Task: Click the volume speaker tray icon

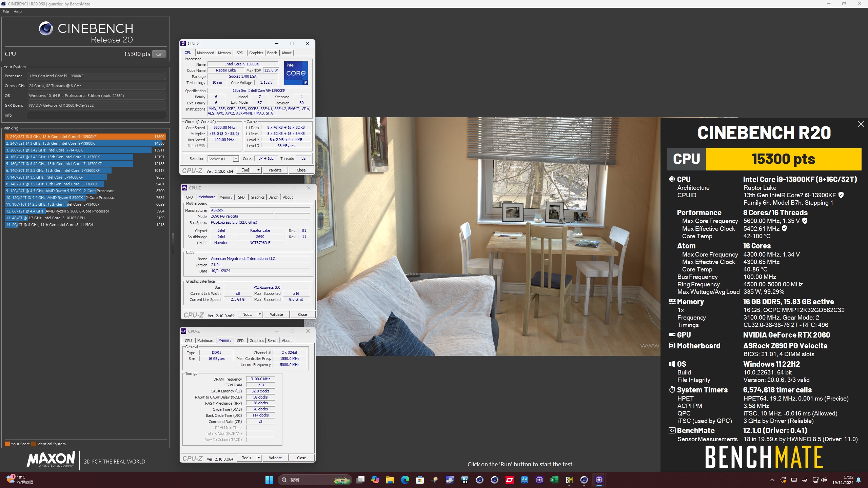Action: coord(824,480)
